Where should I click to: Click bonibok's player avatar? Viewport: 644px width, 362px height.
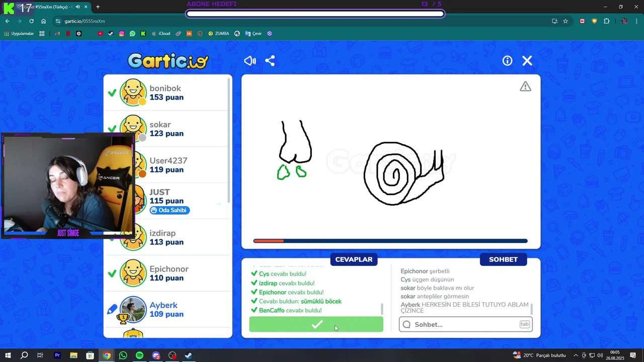click(133, 93)
